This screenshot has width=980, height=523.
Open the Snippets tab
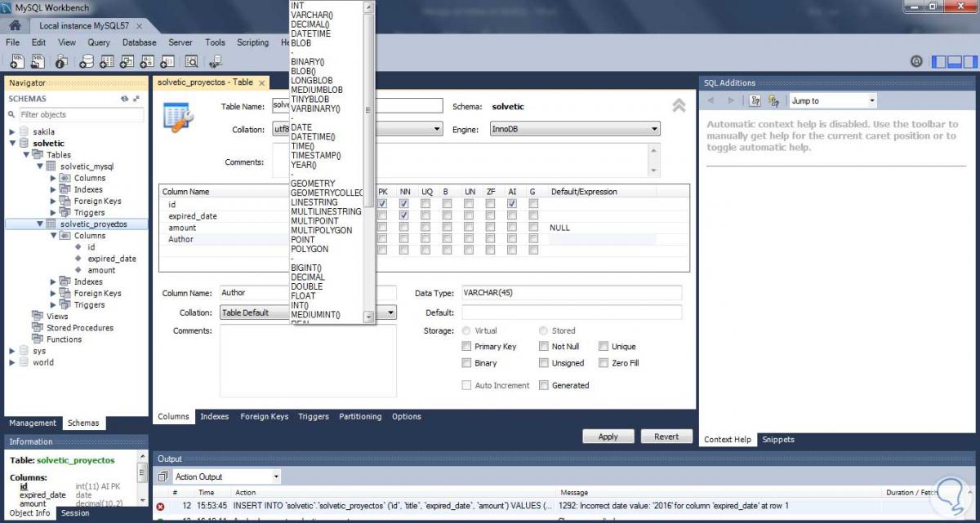point(778,439)
